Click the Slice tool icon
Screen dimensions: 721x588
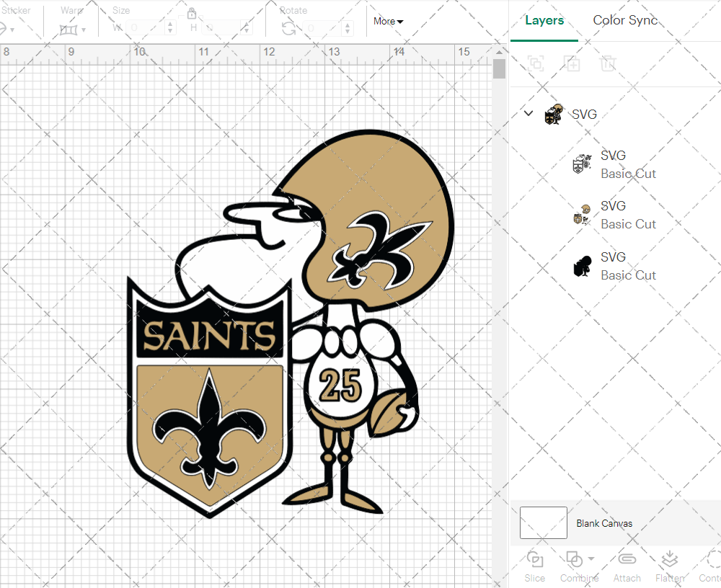click(535, 560)
